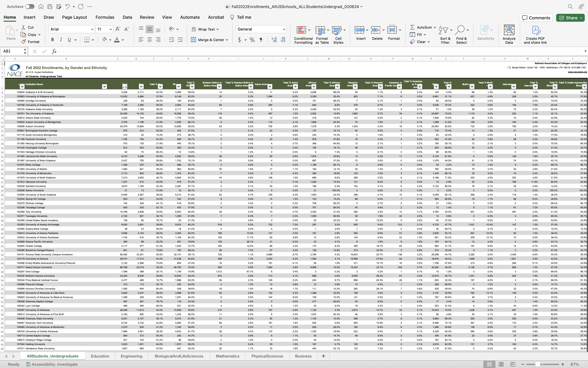
Task: Open the Page Layout ribbon tab
Action: tap(74, 17)
